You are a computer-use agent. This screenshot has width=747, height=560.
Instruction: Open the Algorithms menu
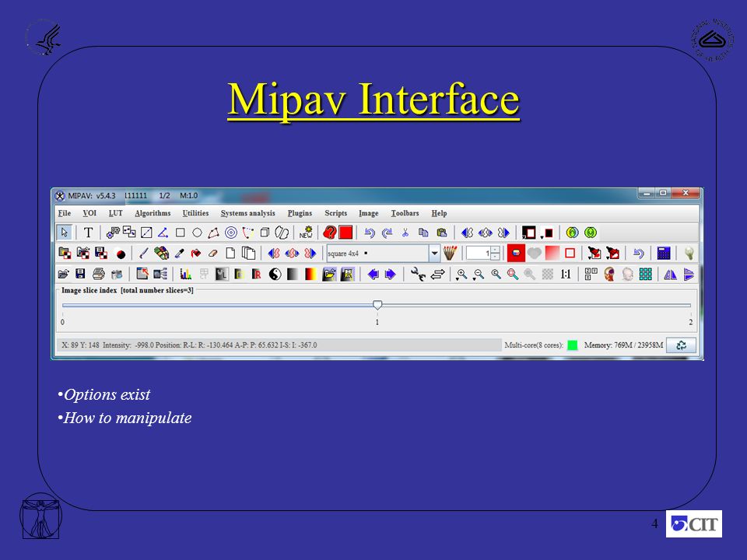[x=153, y=213]
